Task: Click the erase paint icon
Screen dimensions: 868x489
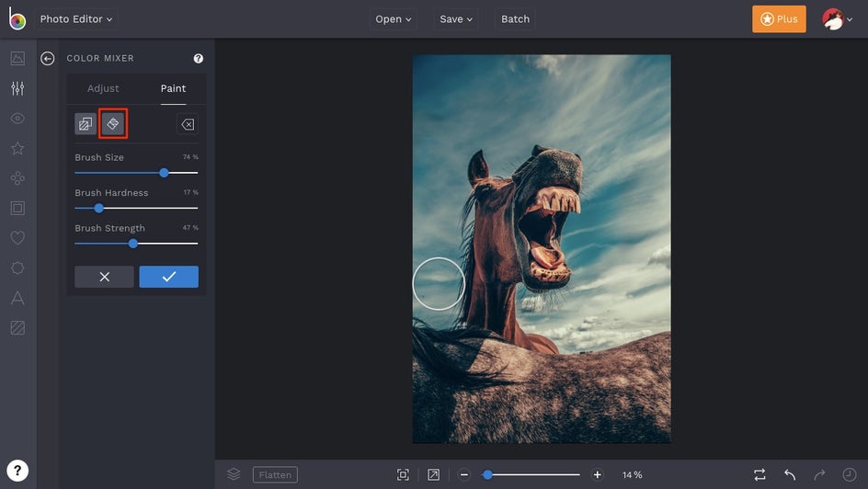Action: 188,124
